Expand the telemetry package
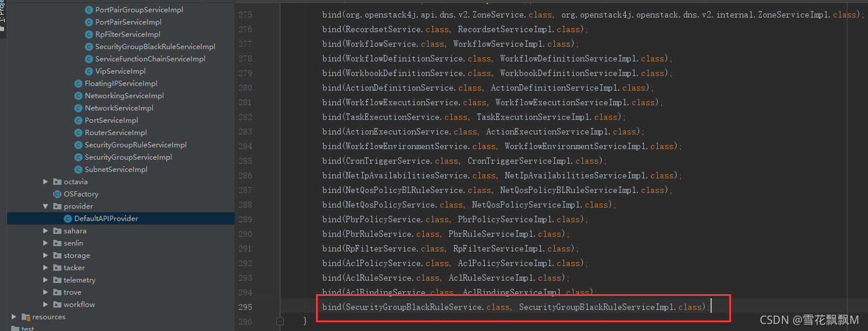Screen dimensions: 868x331 coord(46,280)
